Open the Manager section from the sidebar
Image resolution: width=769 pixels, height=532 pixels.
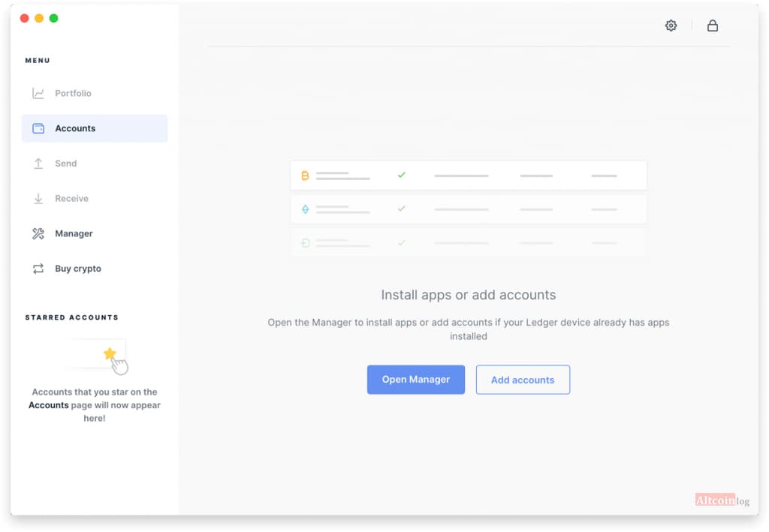(x=95, y=233)
